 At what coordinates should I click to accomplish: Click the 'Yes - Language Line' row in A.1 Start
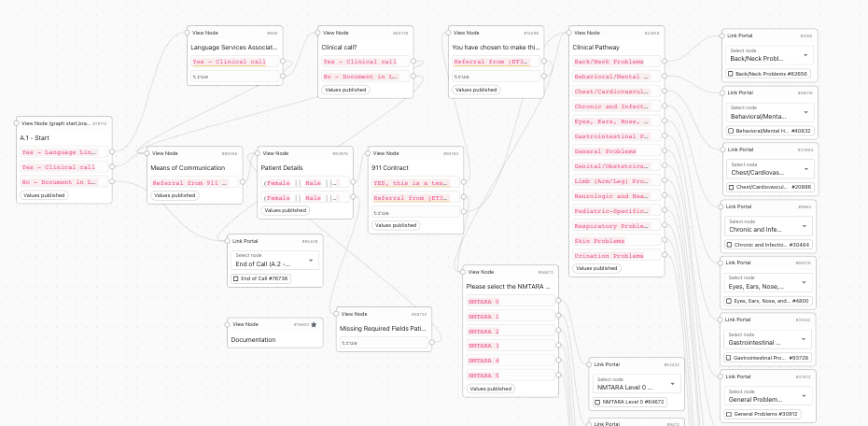58,152
